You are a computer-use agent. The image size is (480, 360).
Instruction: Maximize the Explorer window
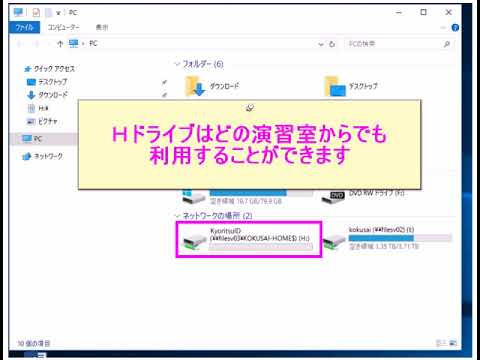tap(423, 12)
